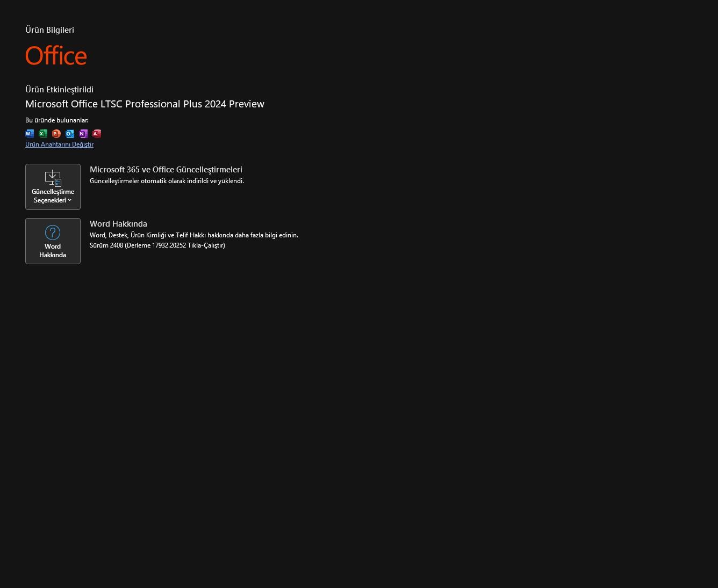Click the update download icon above Güncelleştirme Seçenekleri
Image resolution: width=718 pixels, height=588 pixels.
tap(53, 178)
